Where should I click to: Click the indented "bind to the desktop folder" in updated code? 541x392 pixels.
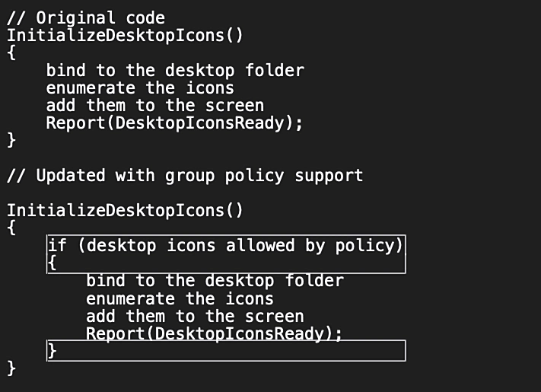[x=215, y=281]
